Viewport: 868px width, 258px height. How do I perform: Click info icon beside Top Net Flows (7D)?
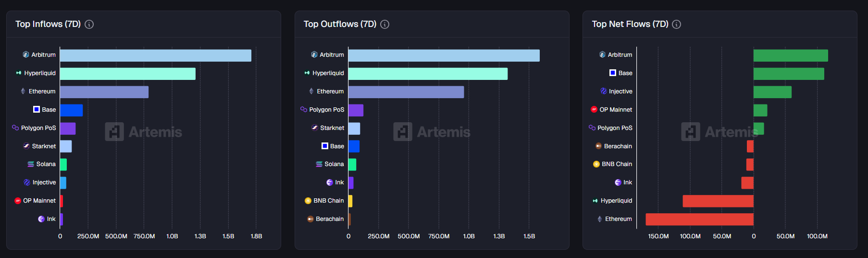click(676, 24)
